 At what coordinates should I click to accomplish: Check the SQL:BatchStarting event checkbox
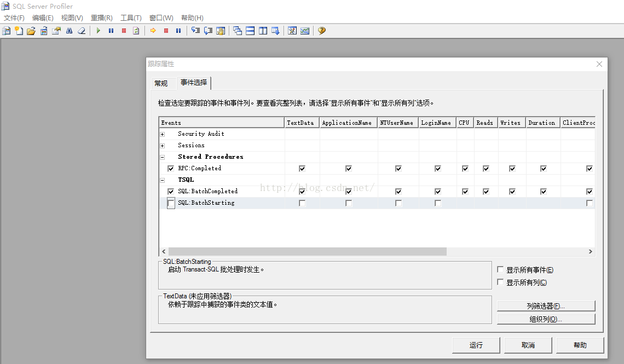point(171,203)
